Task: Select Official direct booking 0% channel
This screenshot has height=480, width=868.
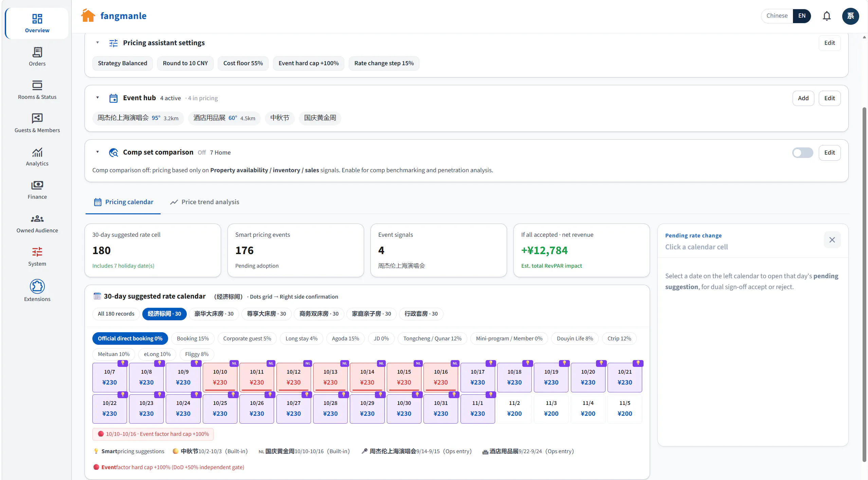Action: 130,338
